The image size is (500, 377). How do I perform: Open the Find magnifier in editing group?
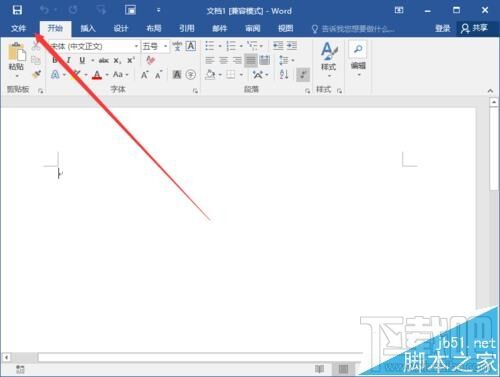point(358,50)
